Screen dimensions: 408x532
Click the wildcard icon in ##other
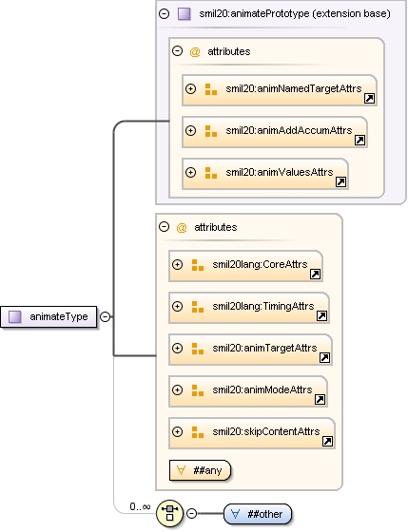(235, 514)
